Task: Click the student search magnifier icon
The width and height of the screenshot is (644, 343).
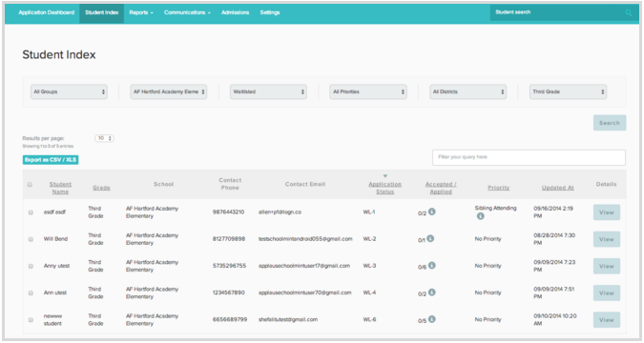Action: click(629, 12)
